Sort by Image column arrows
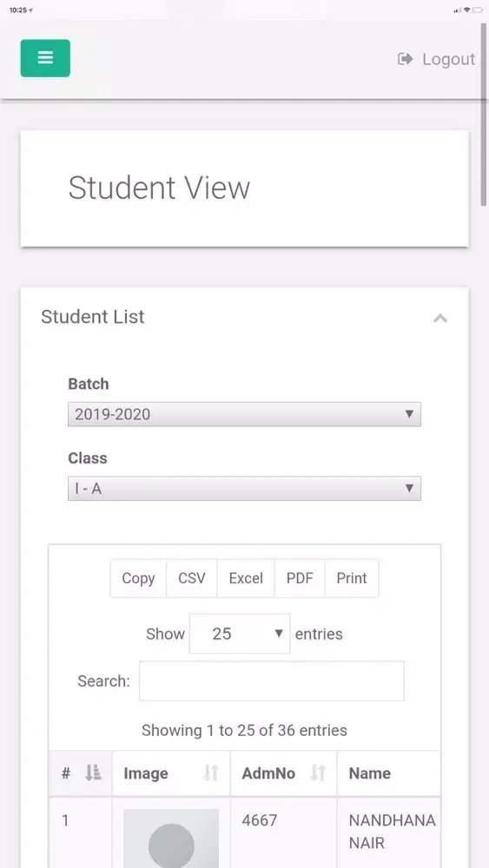Screen dimensions: 489x868 (x=211, y=773)
